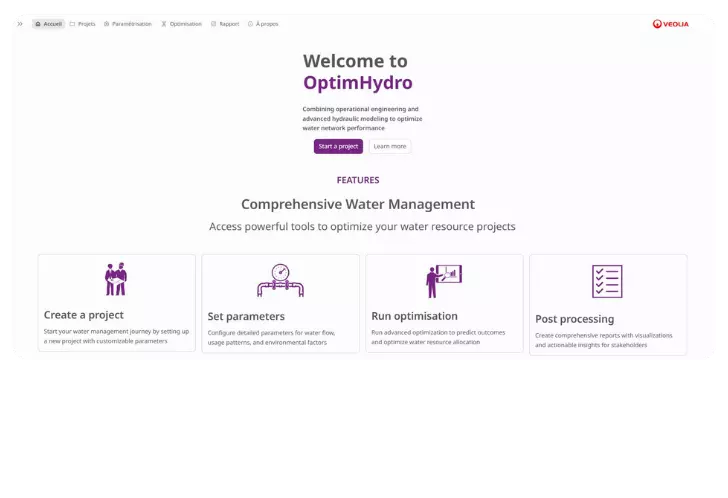Open the Accueil nav tab
This screenshot has height=498, width=728.
tap(48, 24)
